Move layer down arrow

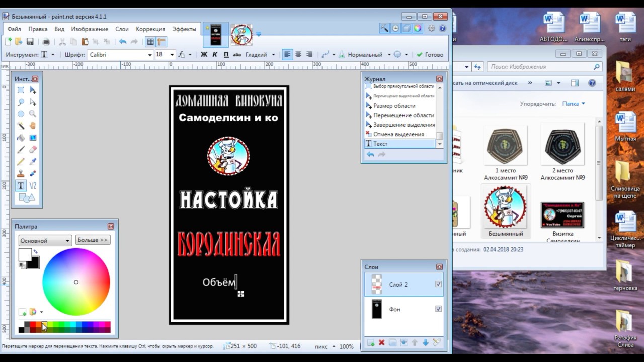click(426, 342)
